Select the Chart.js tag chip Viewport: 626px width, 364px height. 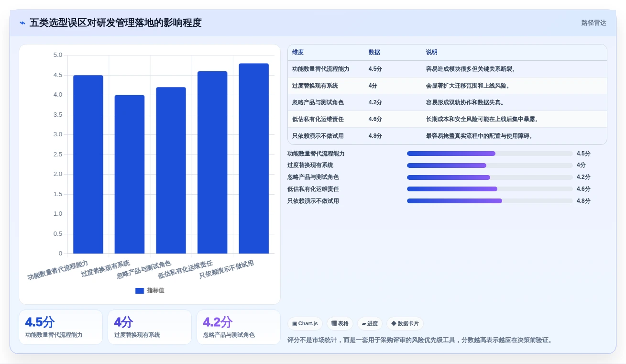pos(305,324)
